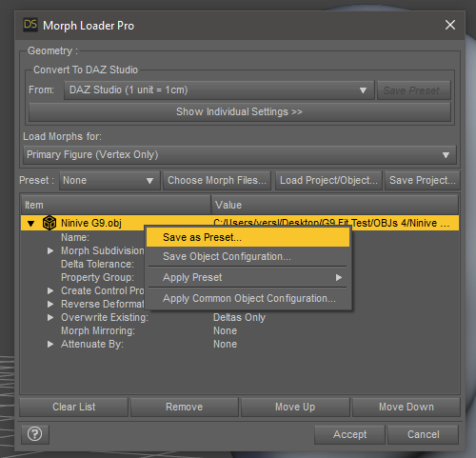Choose Save as Preset... from context menu
This screenshot has width=476, height=458.
248,237
